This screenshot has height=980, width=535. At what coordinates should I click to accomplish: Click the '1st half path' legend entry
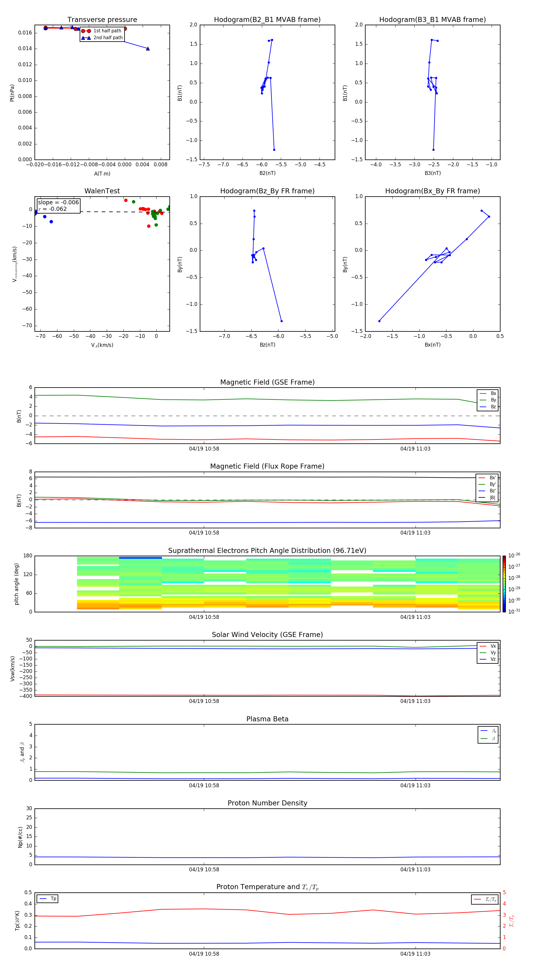(x=101, y=31)
